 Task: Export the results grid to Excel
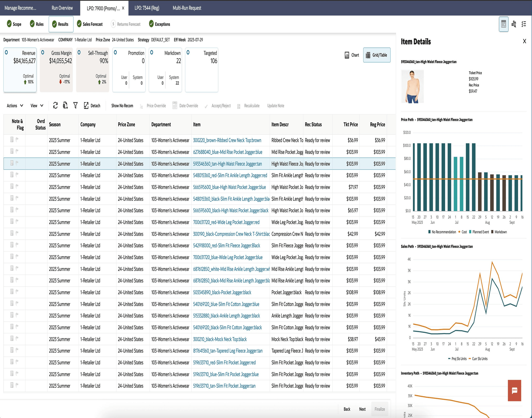pos(65,106)
